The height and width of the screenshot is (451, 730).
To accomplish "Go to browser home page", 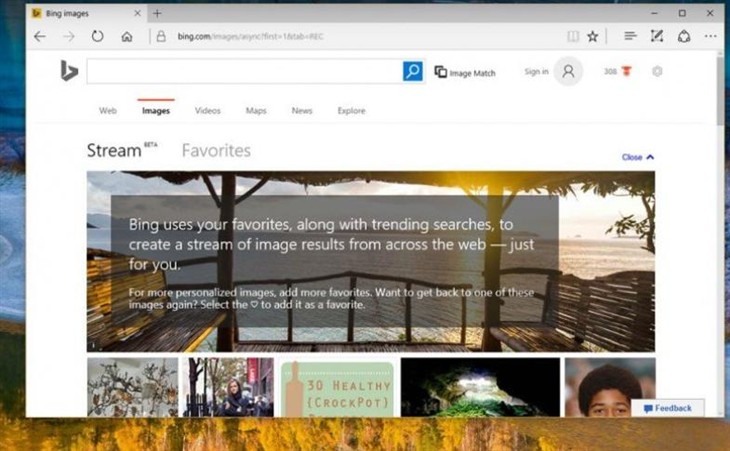I will pyautogui.click(x=127, y=36).
